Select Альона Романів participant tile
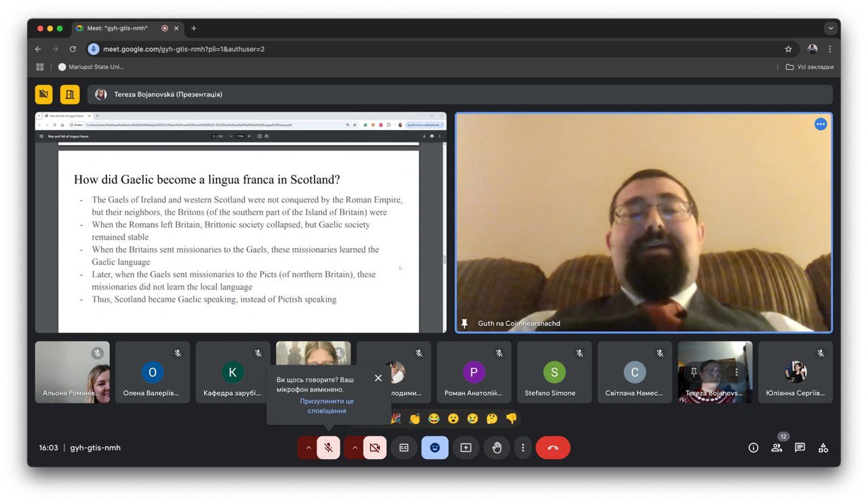868x503 pixels. [x=72, y=372]
